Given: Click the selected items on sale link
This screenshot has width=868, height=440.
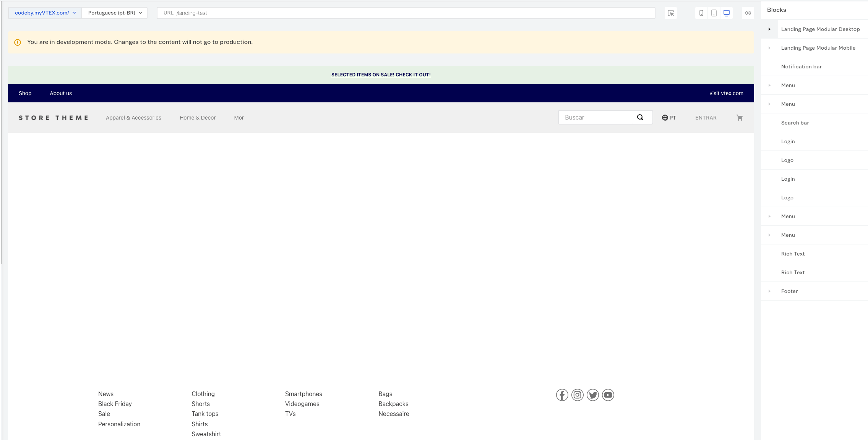Looking at the screenshot, I should coord(381,75).
